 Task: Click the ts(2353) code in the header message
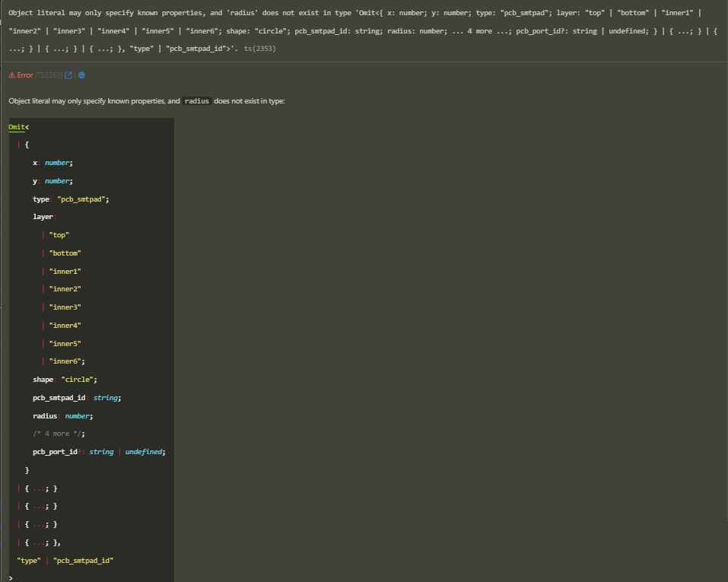(259, 49)
